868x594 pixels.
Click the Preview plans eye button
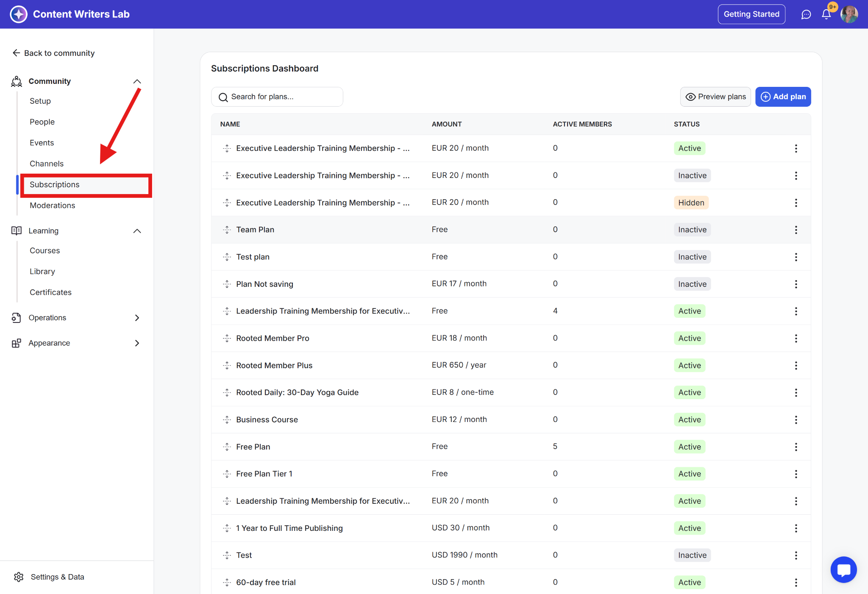[715, 97]
